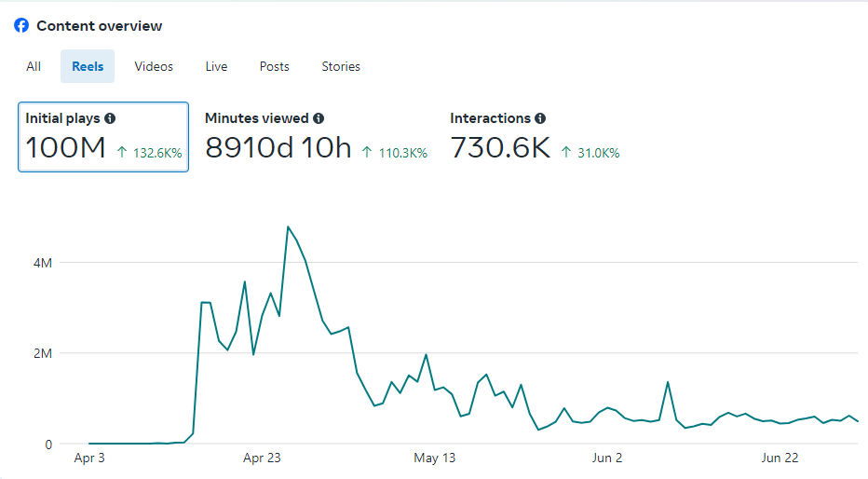The height and width of the screenshot is (479, 868).
Task: Click the Facebook logo icon
Action: [x=21, y=26]
